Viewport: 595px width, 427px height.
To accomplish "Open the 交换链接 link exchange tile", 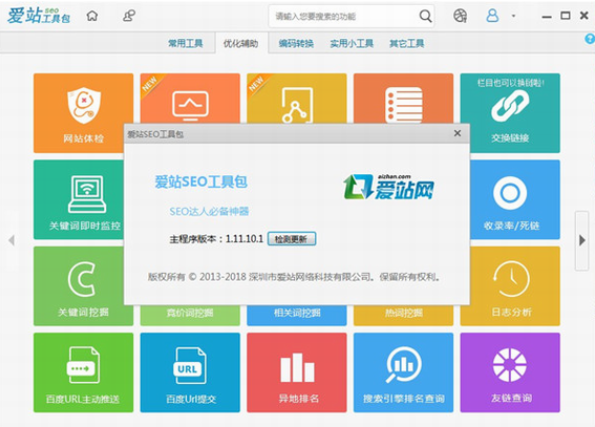I will (x=510, y=113).
